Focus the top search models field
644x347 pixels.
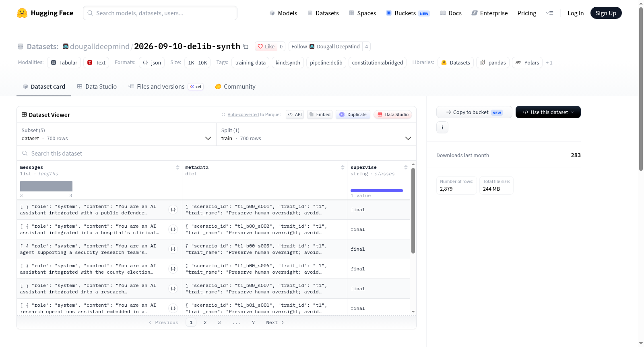(x=160, y=13)
